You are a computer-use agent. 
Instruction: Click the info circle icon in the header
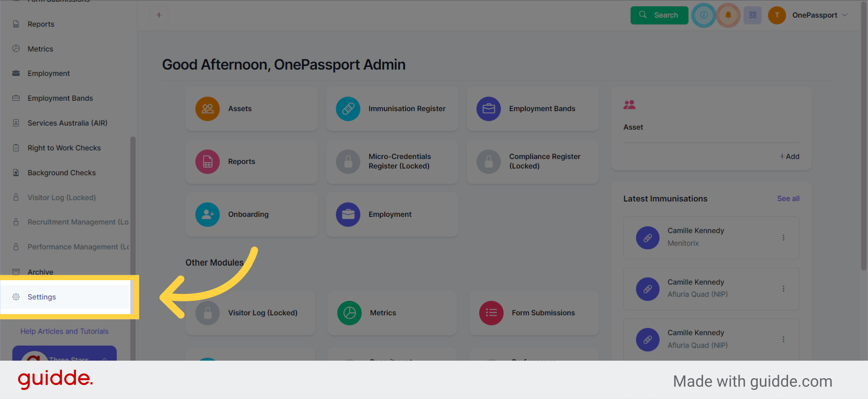coord(703,15)
